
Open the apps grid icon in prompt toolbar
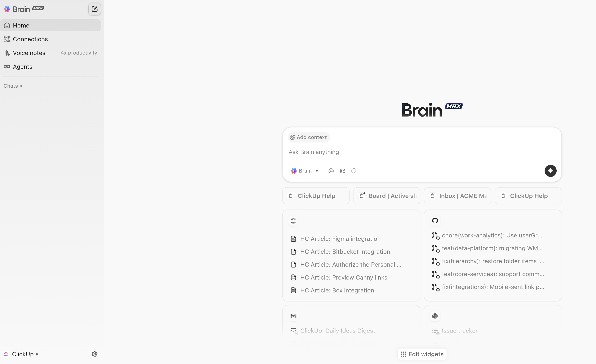tap(342, 171)
